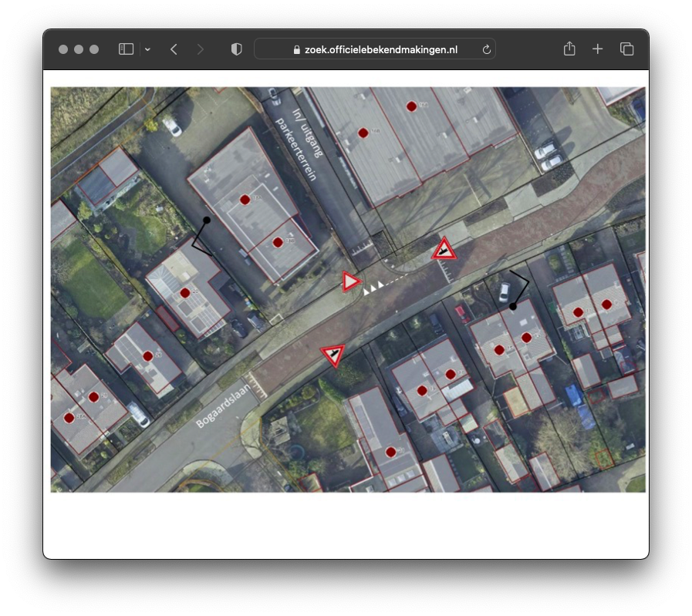Go back to the previous page
Screen dimensions: 692x616
[174, 49]
